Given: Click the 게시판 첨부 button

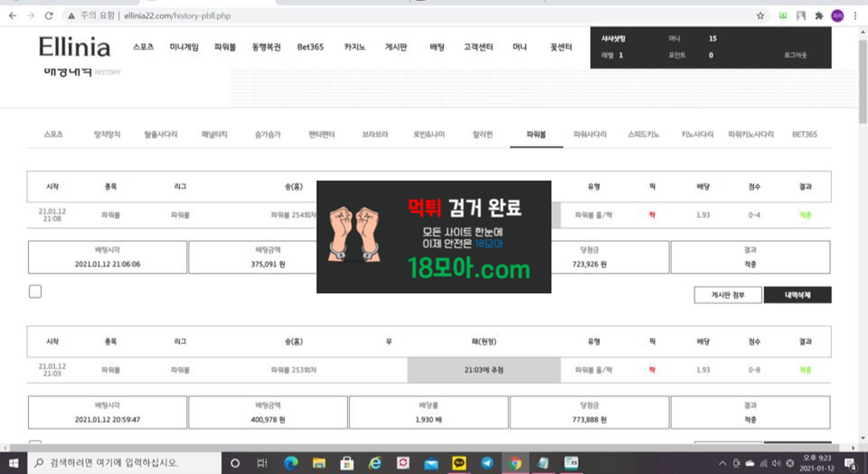Looking at the screenshot, I should click(x=728, y=295).
